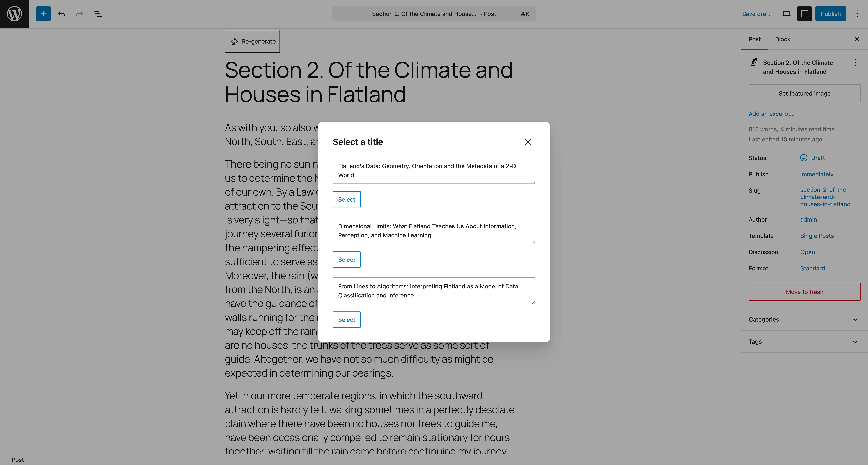This screenshot has width=868, height=465.
Task: Open the preview device options
Action: click(787, 14)
